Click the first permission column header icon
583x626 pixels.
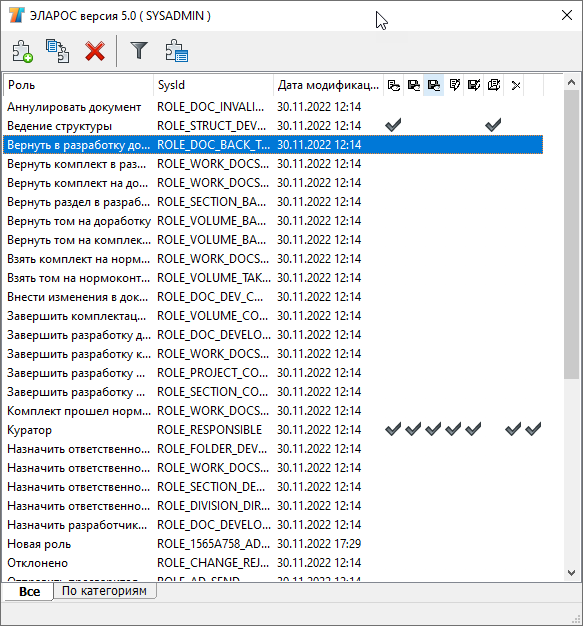click(394, 85)
